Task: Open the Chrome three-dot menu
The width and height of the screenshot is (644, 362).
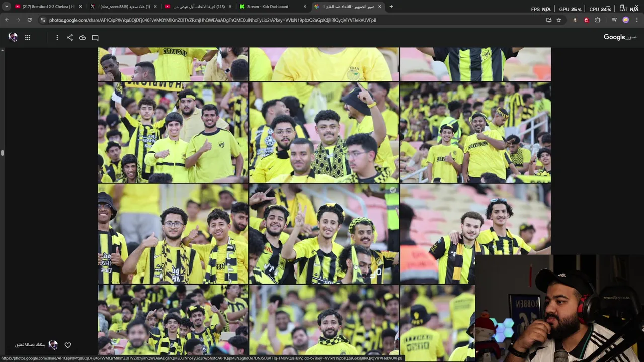Action: coord(637,20)
